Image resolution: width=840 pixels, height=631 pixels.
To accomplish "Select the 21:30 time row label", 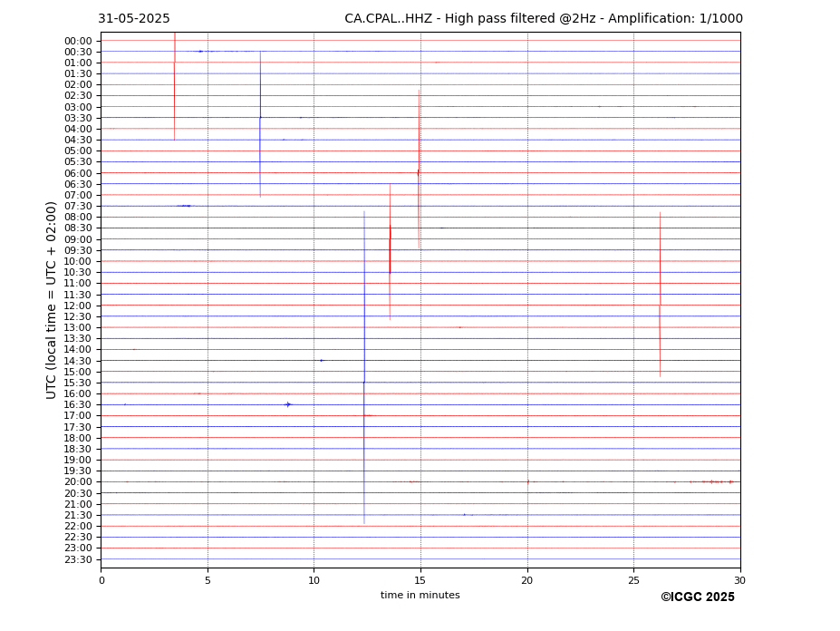I will coord(78,515).
